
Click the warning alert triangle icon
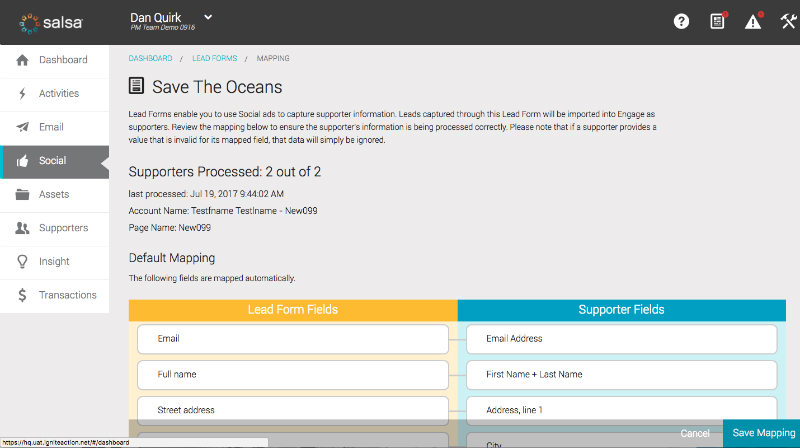click(753, 21)
